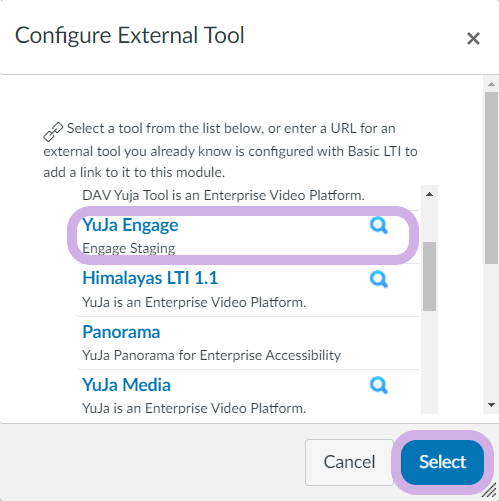The image size is (499, 501).
Task: Choose the YuJa Media tool
Action: pyautogui.click(x=126, y=385)
